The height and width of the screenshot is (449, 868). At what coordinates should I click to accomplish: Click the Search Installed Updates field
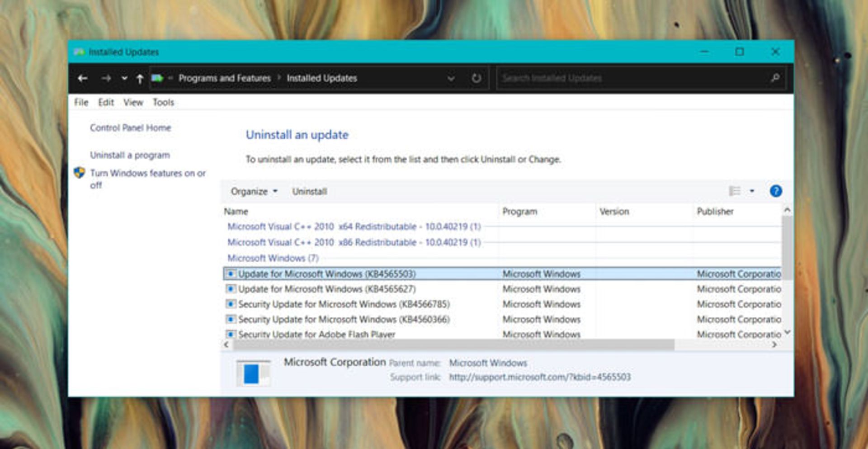pos(633,78)
